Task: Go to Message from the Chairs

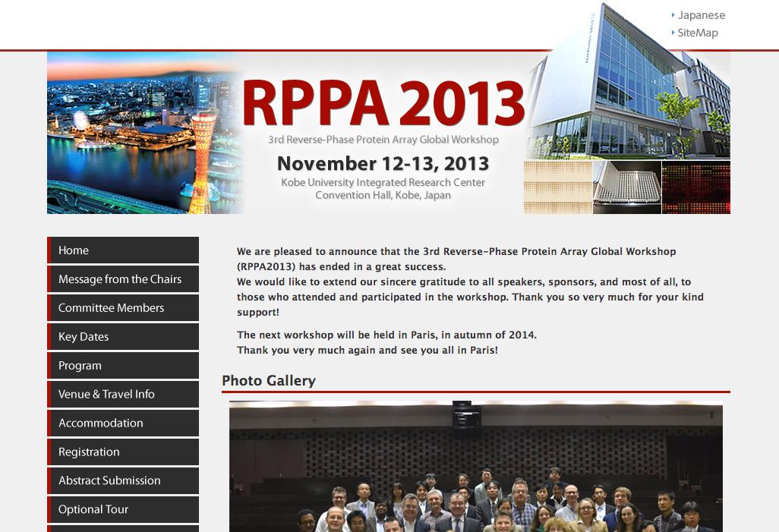Action: click(123, 279)
